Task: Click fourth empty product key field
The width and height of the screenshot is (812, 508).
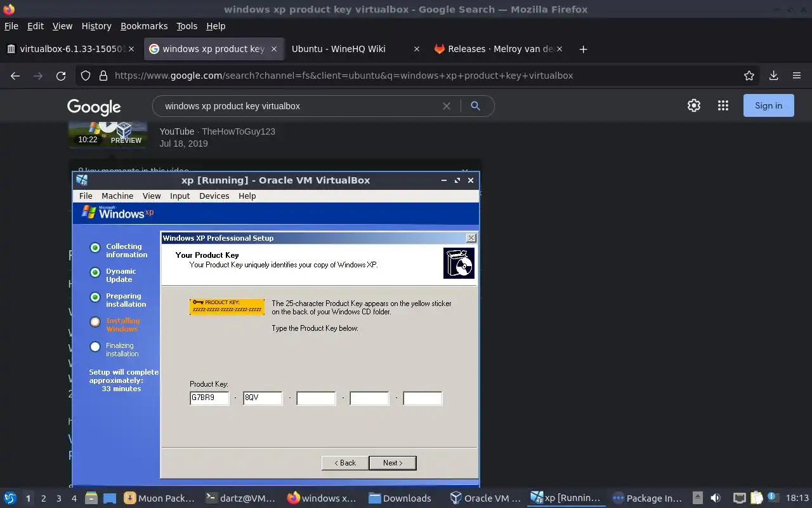Action: (369, 398)
